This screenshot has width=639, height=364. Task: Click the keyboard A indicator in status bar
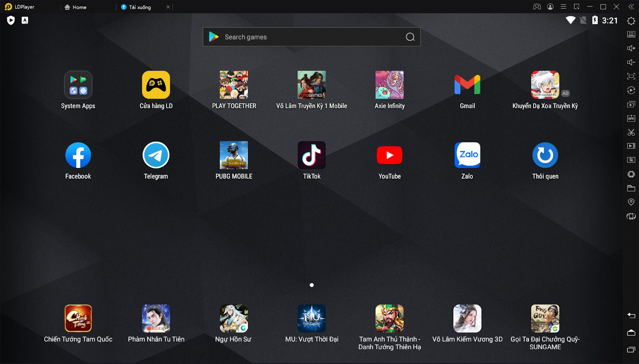click(x=25, y=20)
